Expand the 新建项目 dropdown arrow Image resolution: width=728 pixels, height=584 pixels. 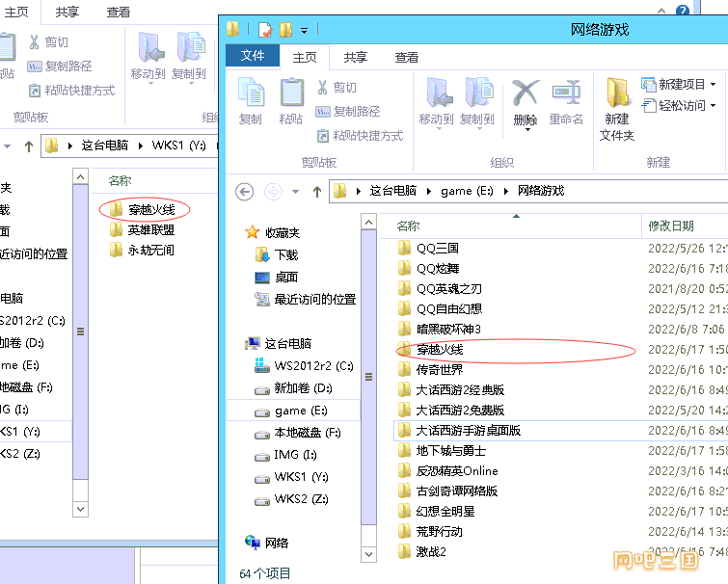pyautogui.click(x=714, y=85)
